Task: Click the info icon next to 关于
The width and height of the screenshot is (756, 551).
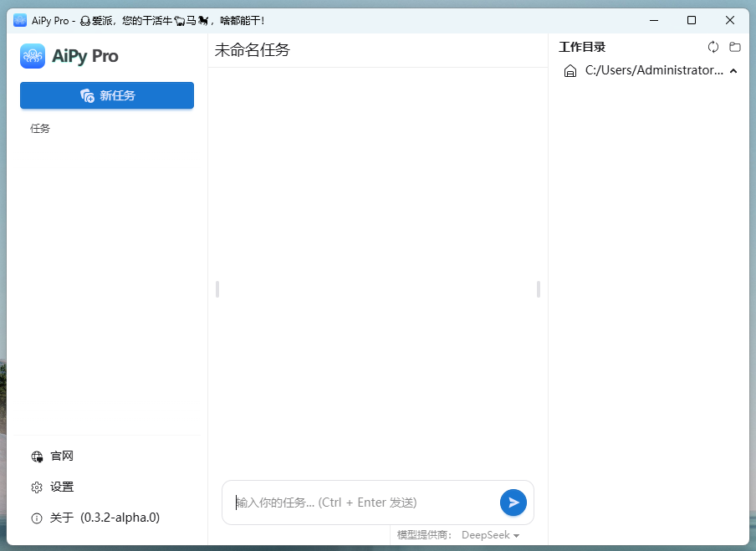Action: (37, 518)
